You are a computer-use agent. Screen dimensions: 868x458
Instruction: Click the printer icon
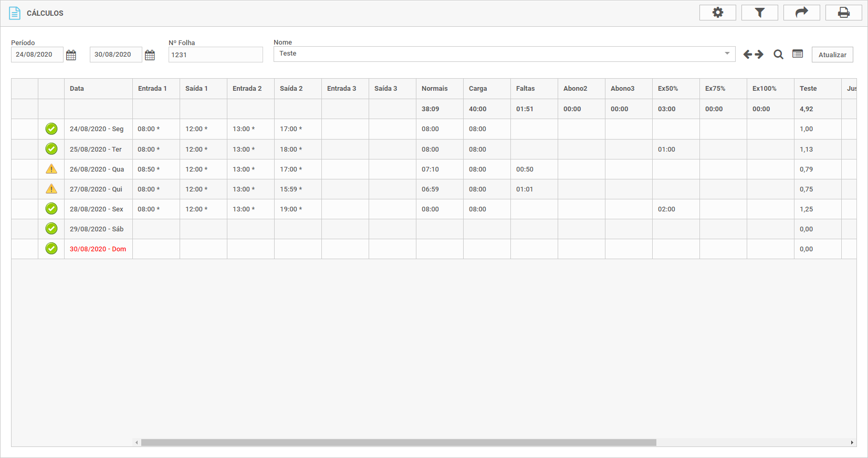[843, 13]
